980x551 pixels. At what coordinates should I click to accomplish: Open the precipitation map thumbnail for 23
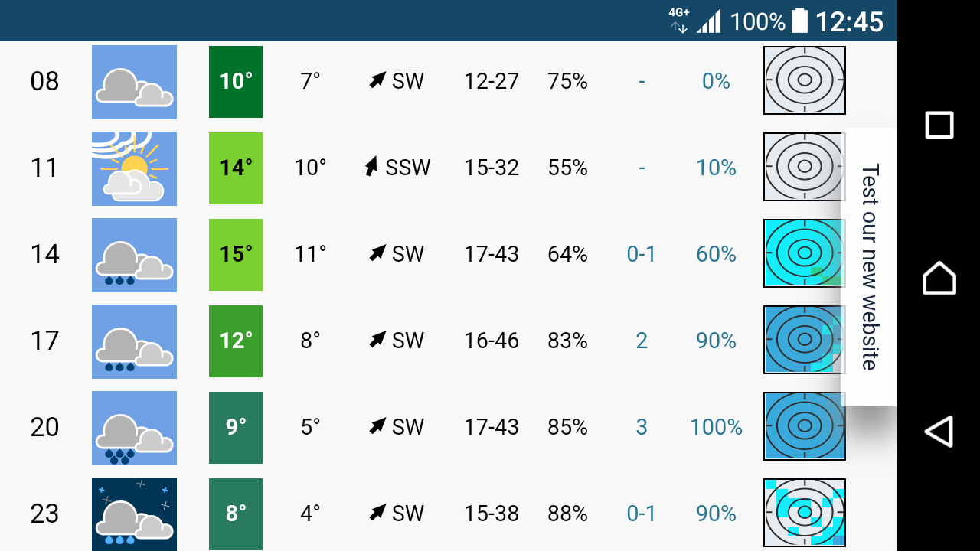[x=804, y=513]
